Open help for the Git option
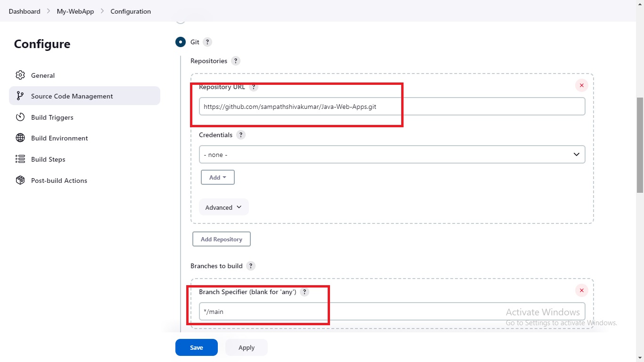Screen dimensions: 644x362 [207, 42]
